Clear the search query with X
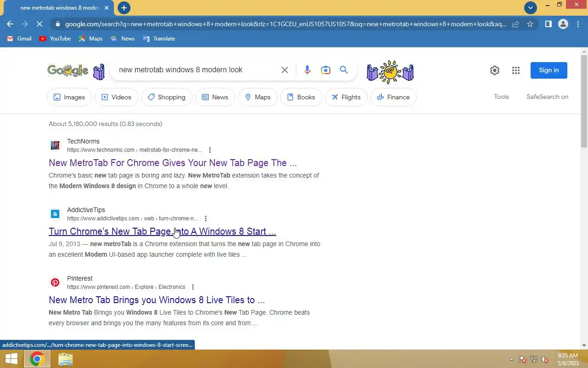 point(285,70)
